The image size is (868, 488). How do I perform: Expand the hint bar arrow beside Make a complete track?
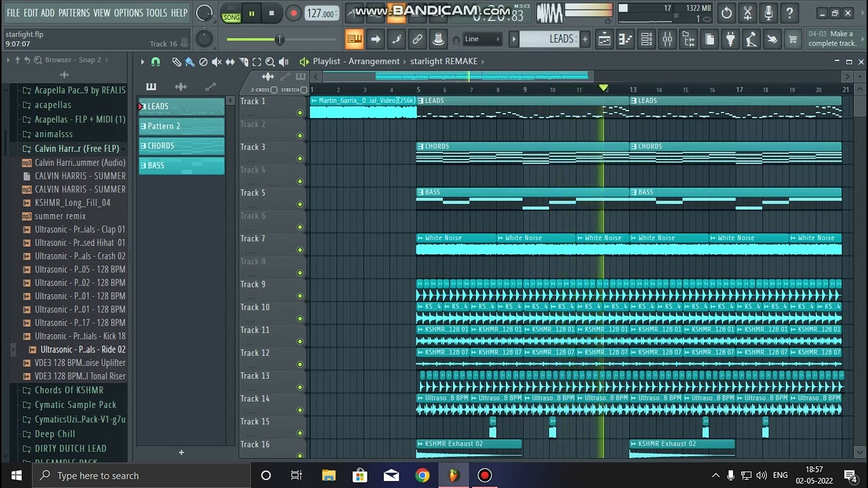(862, 39)
